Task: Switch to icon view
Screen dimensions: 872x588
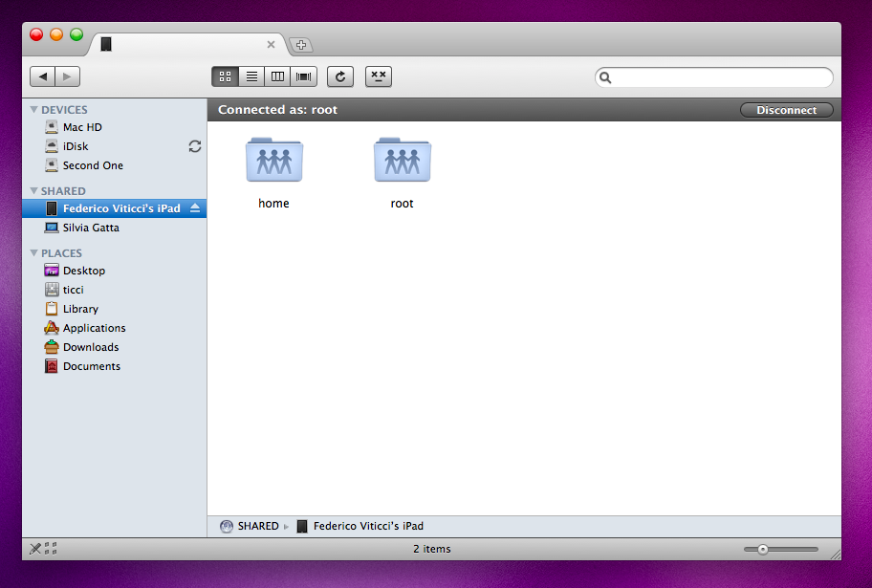Action: [x=225, y=76]
